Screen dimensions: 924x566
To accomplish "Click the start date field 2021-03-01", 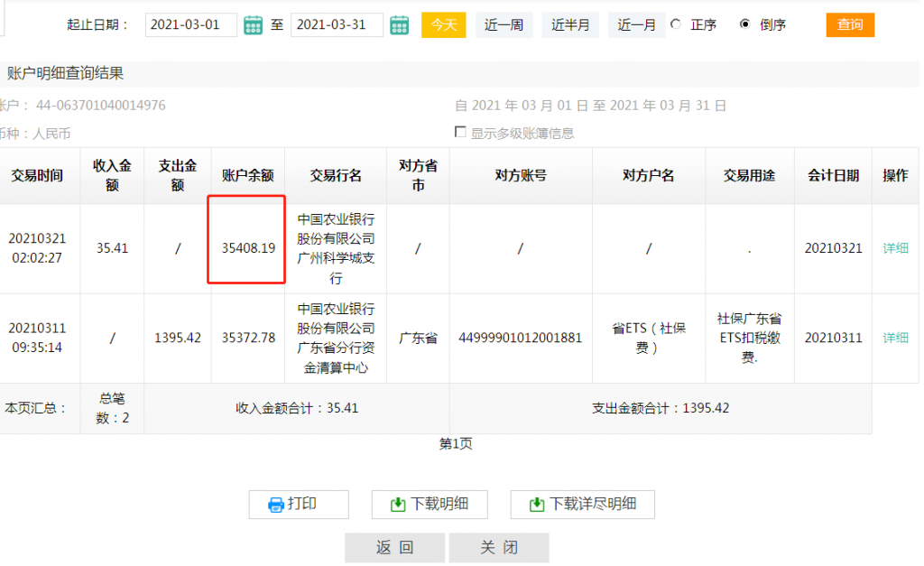I will 190,25.
